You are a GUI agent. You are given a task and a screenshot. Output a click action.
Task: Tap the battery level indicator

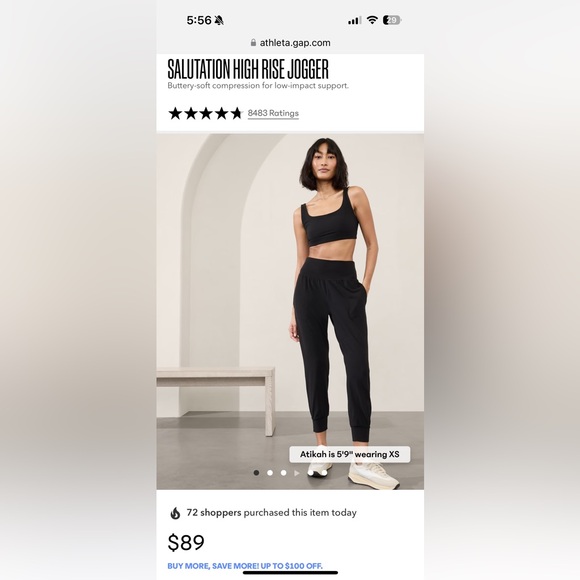[392, 20]
